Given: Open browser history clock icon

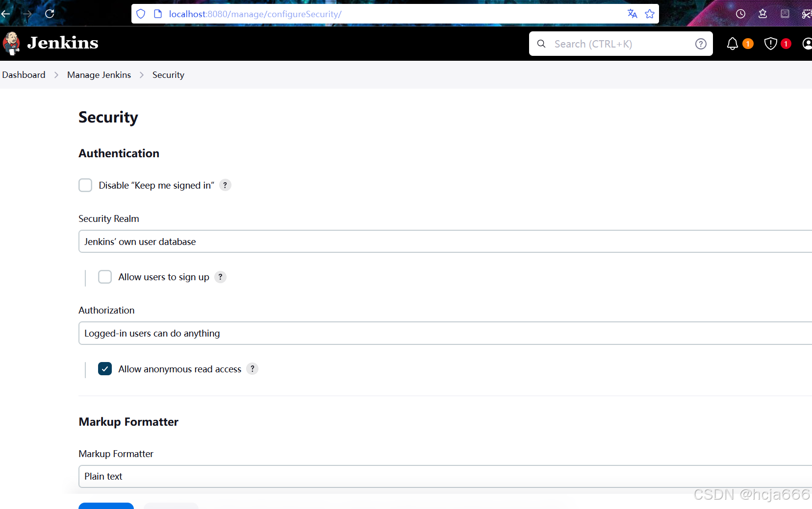Looking at the screenshot, I should click(x=740, y=14).
